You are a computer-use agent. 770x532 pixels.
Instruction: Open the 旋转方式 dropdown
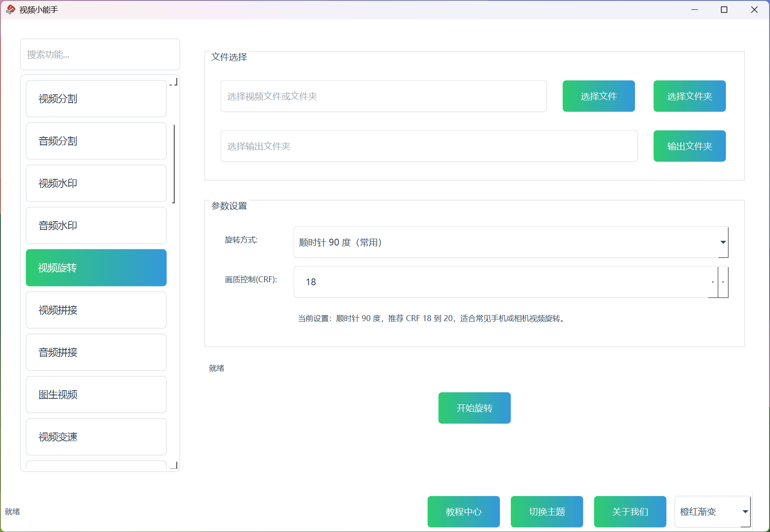point(511,242)
